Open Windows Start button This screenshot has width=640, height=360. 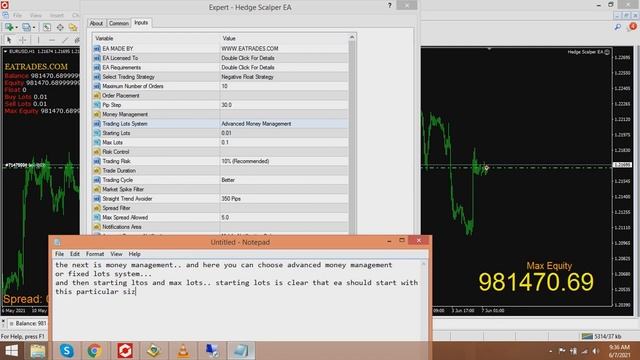tap(11, 351)
